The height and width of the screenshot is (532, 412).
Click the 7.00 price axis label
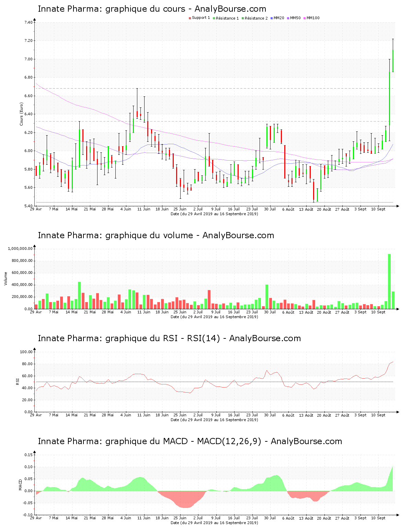tap(28, 59)
